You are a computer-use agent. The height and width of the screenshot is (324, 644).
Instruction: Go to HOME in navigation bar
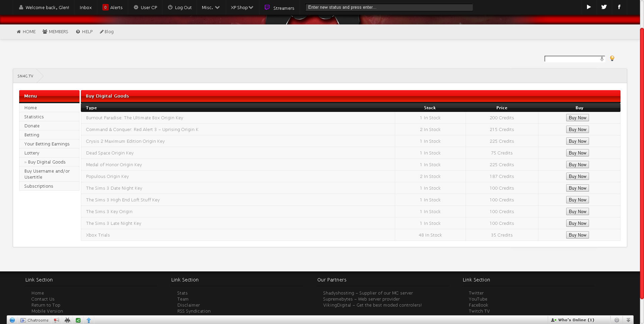(x=26, y=32)
